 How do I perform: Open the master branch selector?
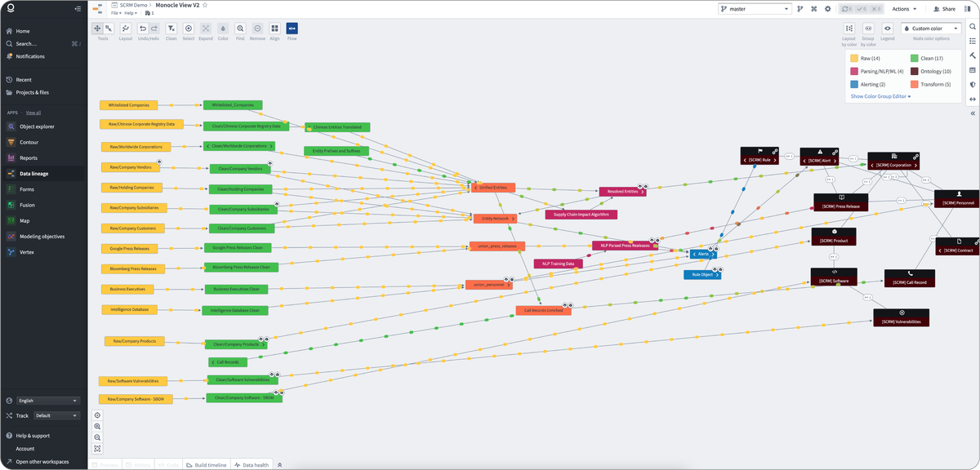tap(755, 8)
